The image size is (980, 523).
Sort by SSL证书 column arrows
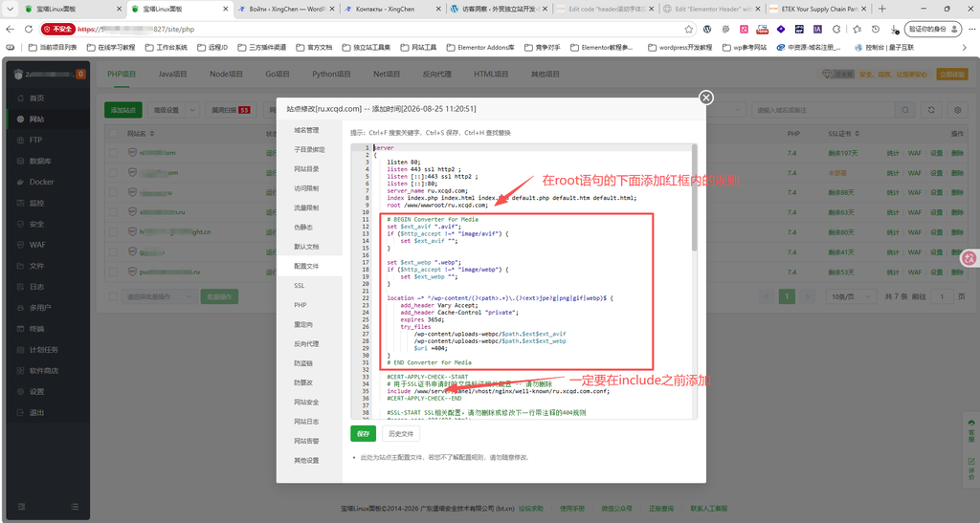(857, 134)
